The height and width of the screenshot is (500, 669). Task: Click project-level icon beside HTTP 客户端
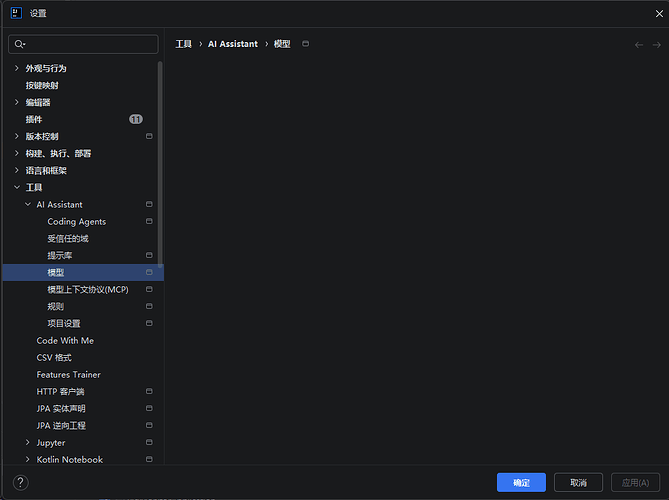[149, 391]
